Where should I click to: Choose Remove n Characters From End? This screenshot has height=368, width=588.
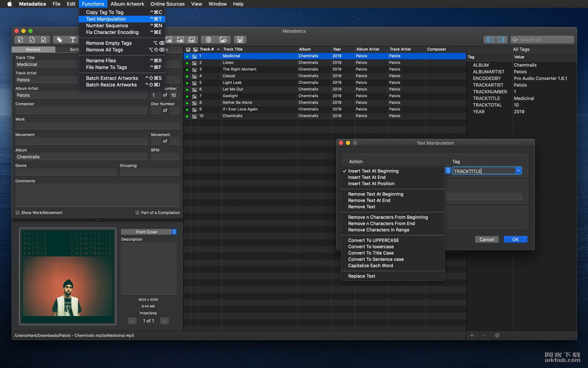[393, 224]
